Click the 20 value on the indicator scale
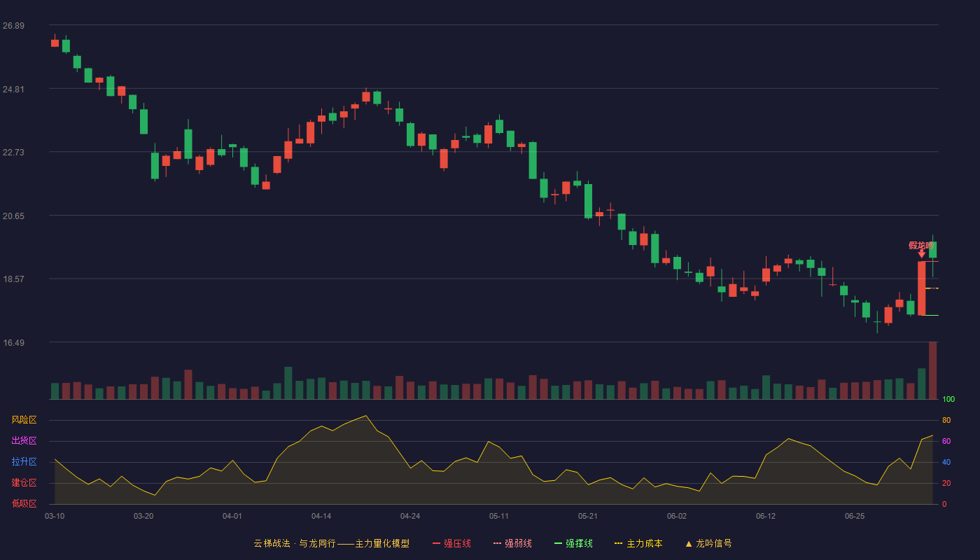The image size is (980, 560). tap(946, 483)
